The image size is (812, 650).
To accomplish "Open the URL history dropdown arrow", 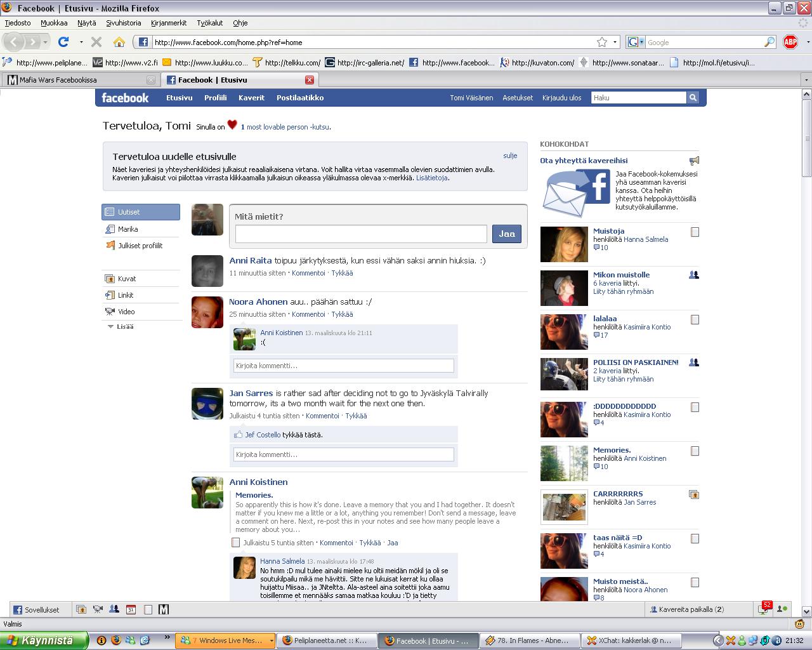I will 615,43.
